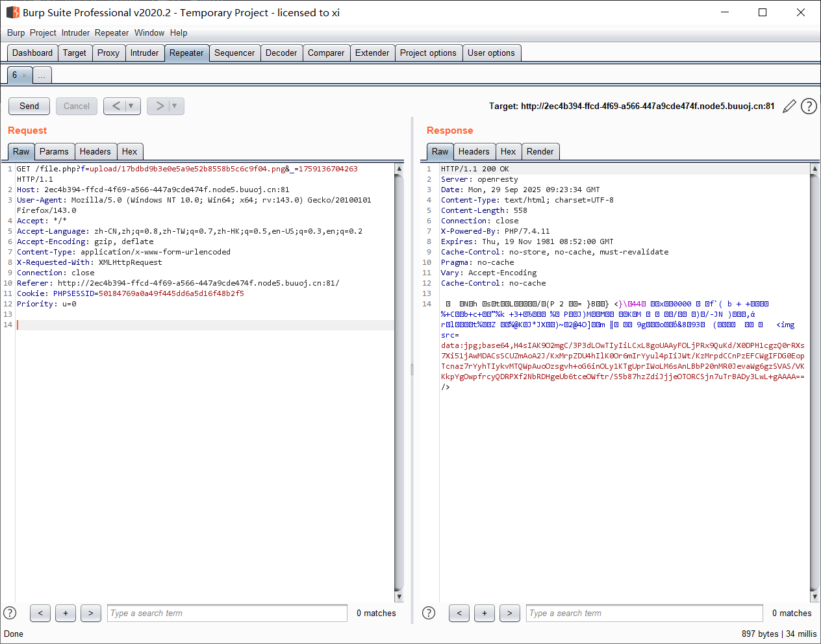Image resolution: width=821 pixels, height=644 pixels.
Task: Click add plus button in request search
Action: [x=66, y=613]
